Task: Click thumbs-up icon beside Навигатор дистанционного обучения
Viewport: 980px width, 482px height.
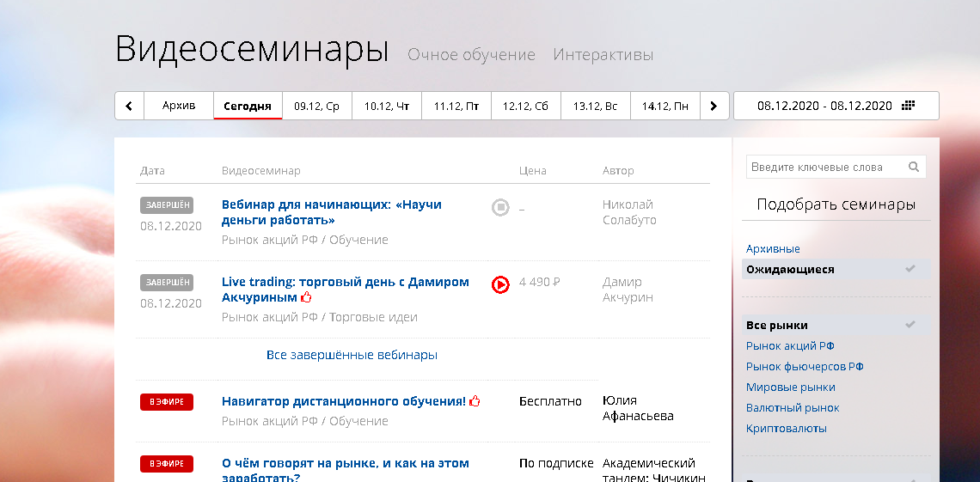Action: (x=475, y=401)
